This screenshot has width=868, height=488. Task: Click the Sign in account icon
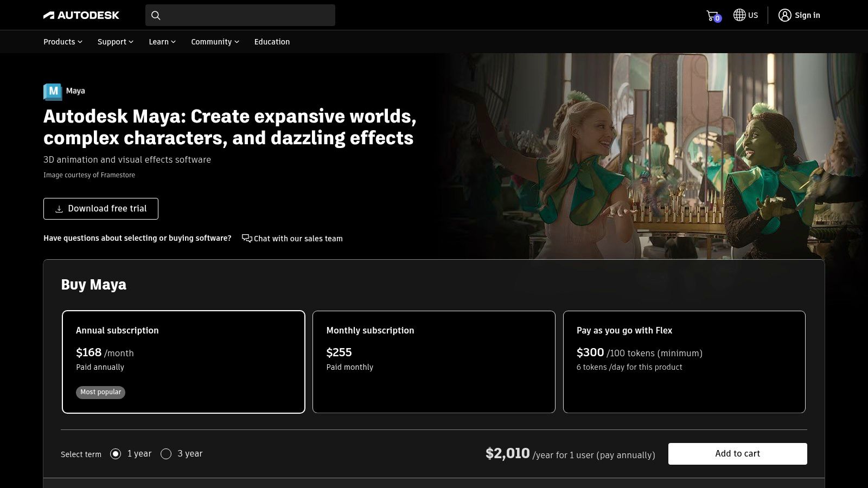coord(785,15)
